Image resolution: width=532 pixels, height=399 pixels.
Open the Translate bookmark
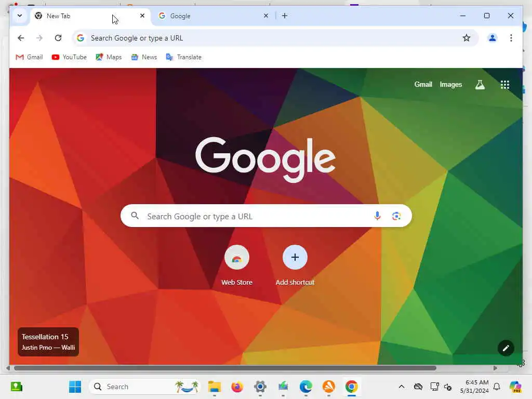coord(183,57)
